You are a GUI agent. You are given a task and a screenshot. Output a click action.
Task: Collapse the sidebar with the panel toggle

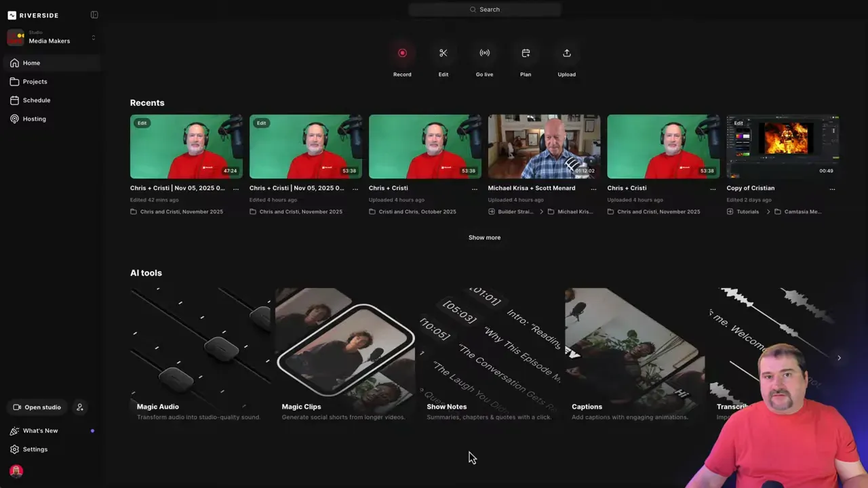[94, 14]
